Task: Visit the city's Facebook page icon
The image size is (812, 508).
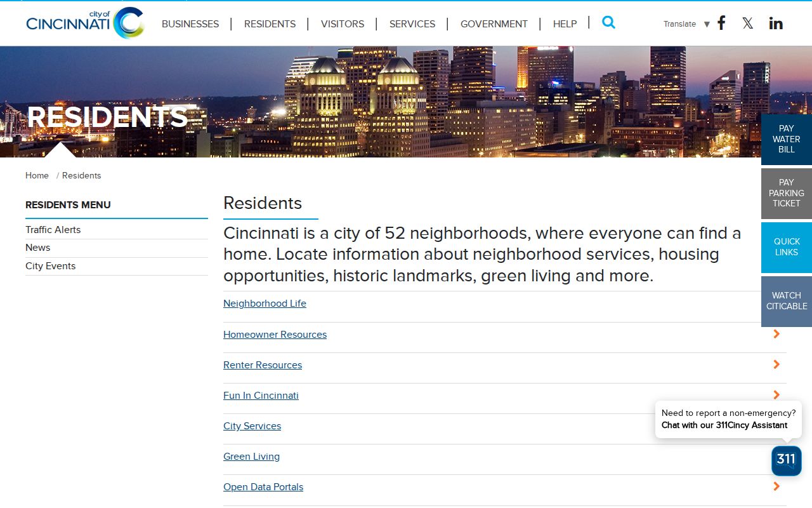Action: pos(721,23)
